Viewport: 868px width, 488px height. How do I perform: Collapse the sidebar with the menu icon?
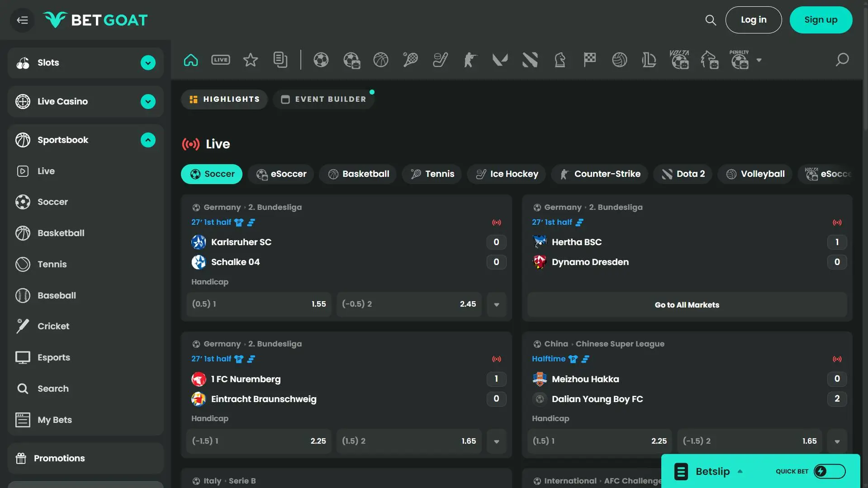pos(22,20)
